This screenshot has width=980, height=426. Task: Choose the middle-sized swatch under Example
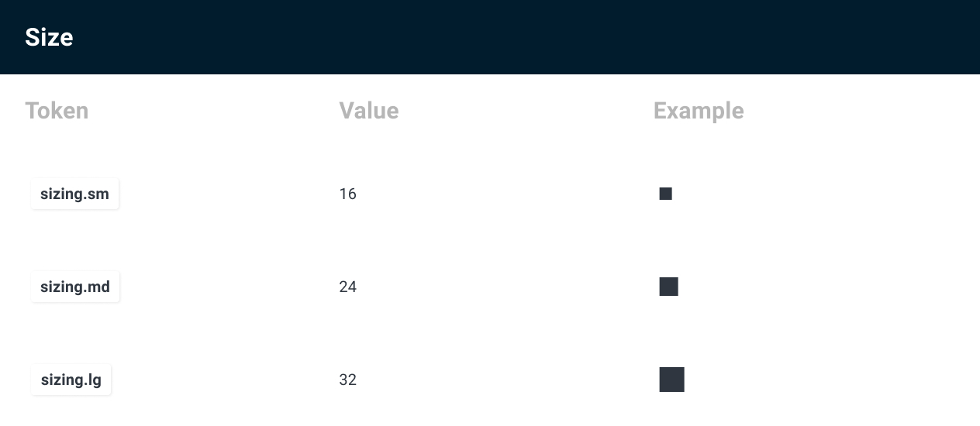pyautogui.click(x=668, y=287)
